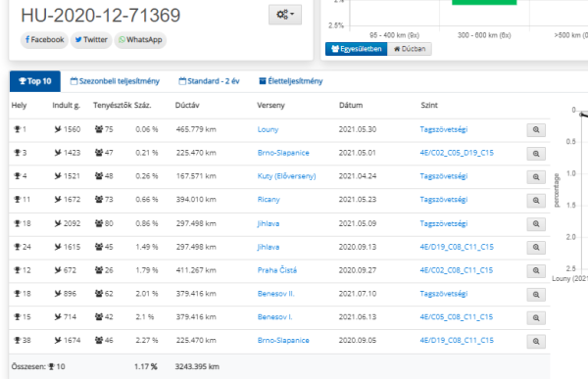Open the Praha Čistá race link
Screen dimensions: 588x379
tap(276, 270)
